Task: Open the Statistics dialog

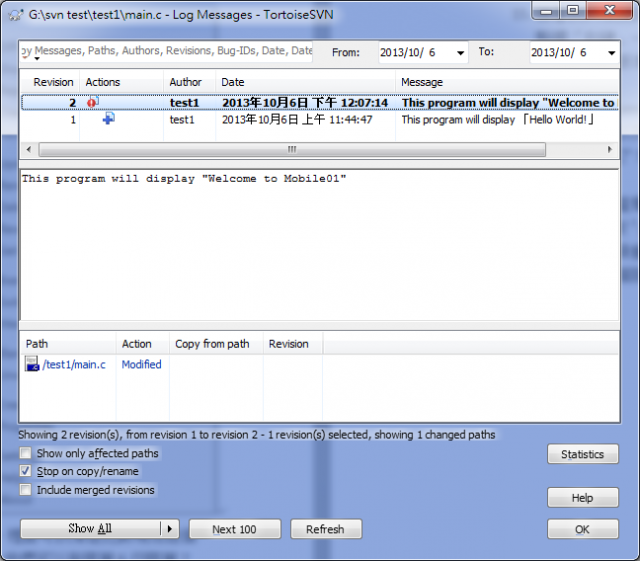Action: [x=582, y=454]
